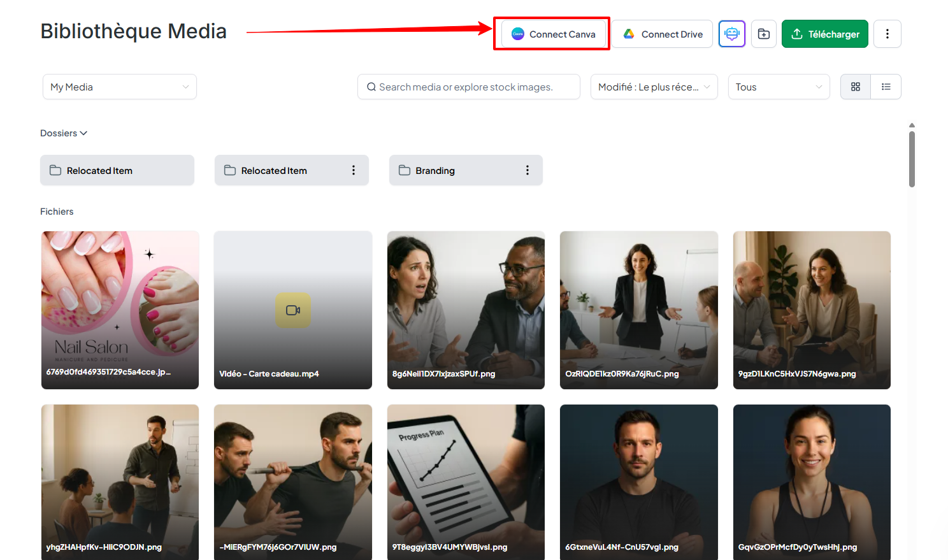Viewport: 948px width, 560px height.
Task: Open three-dot menu on Branding folder
Action: pos(527,170)
